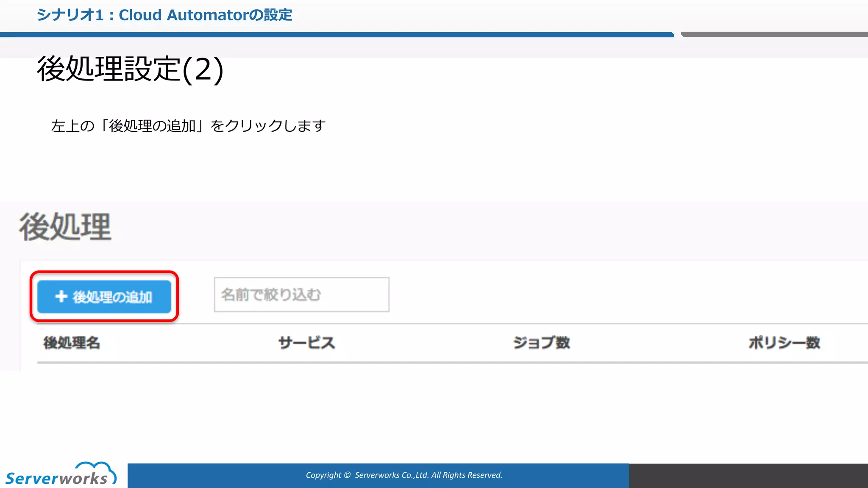Screen dimensions: 868x488
Task: Select the サービス column header
Action: (306, 343)
